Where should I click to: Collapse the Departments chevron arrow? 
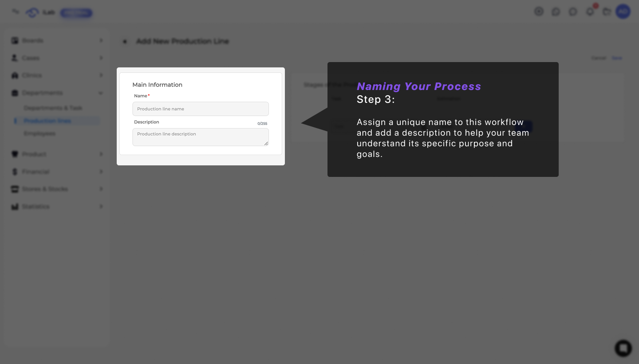pos(101,93)
